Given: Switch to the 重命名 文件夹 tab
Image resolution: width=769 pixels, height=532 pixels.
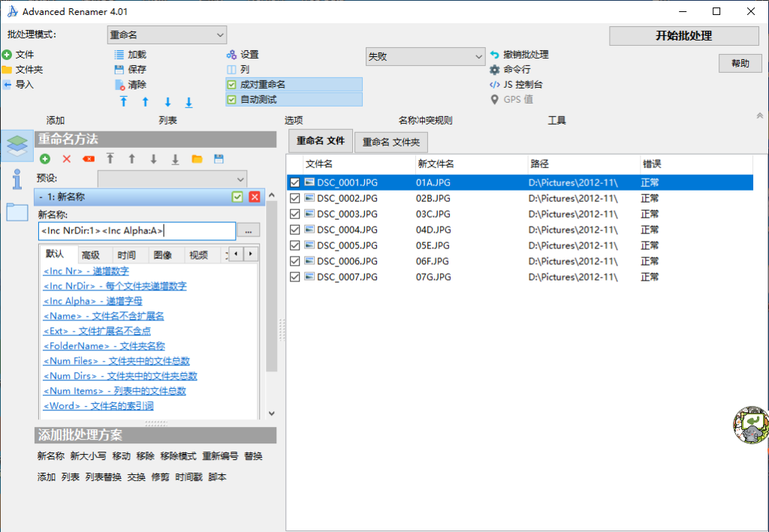Looking at the screenshot, I should (391, 142).
